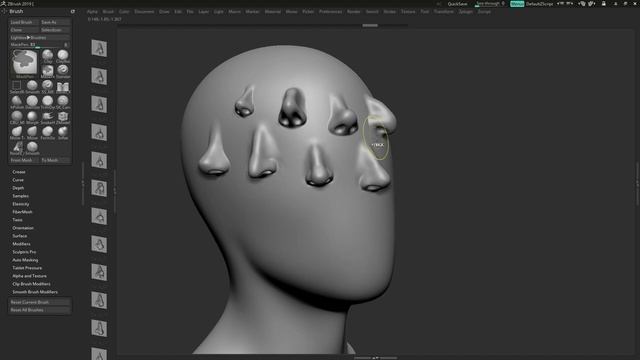The image size is (640, 360).
Task: Select the SnakeHook brush
Action: click(48, 117)
